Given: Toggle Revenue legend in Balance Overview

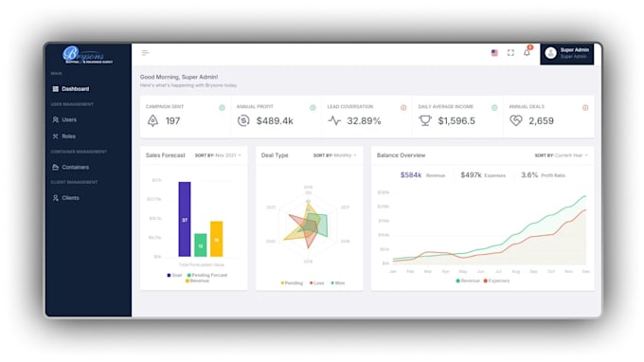Looking at the screenshot, I should [468, 281].
